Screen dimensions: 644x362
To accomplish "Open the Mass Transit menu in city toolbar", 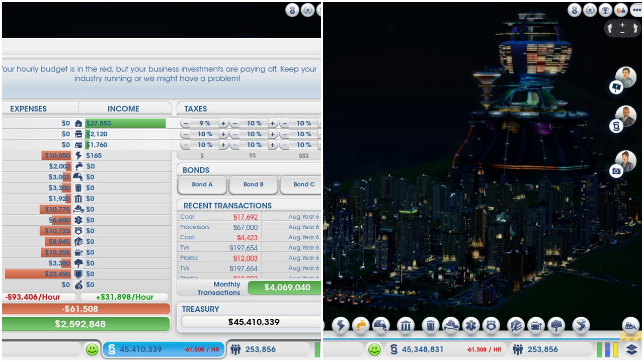I will 536,325.
